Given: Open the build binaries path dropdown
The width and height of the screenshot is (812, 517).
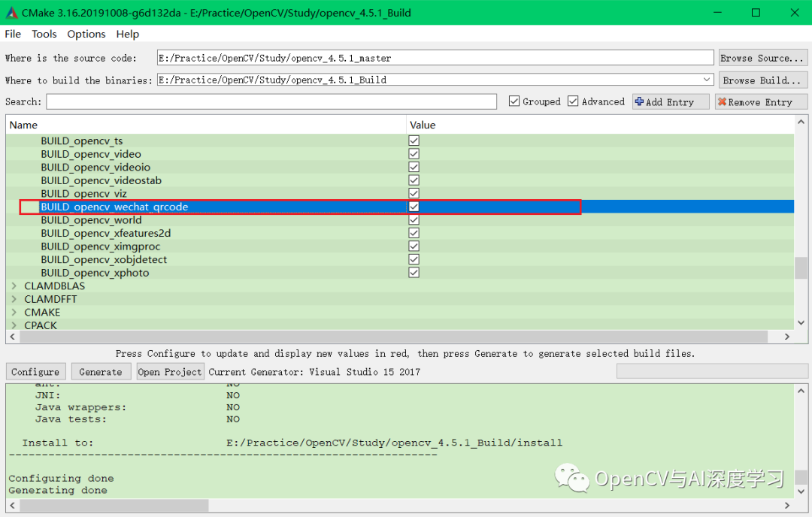Looking at the screenshot, I should 707,80.
